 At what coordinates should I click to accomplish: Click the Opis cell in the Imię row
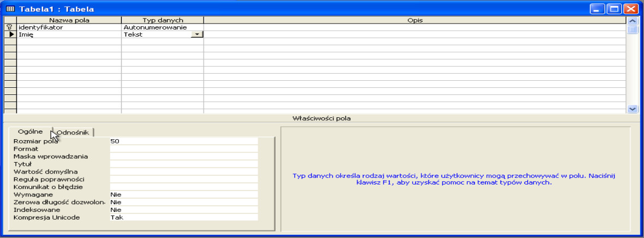tap(414, 34)
